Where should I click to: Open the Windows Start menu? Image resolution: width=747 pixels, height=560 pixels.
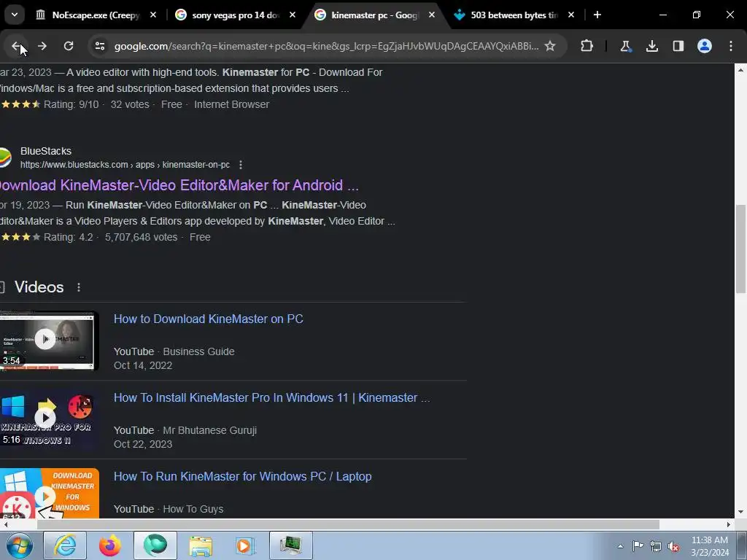pyautogui.click(x=19, y=545)
